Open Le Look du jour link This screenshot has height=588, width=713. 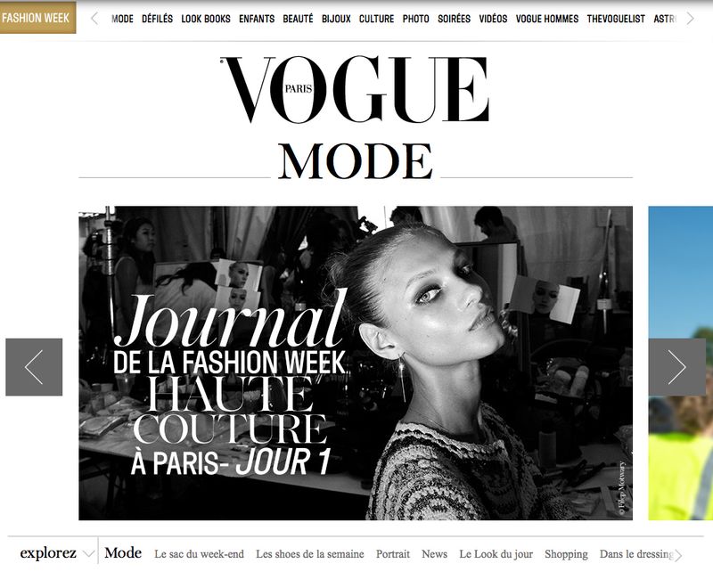point(496,554)
